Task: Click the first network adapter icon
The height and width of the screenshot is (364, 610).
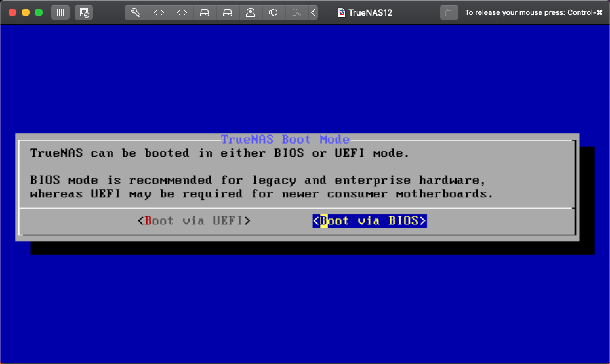Action: (159, 12)
